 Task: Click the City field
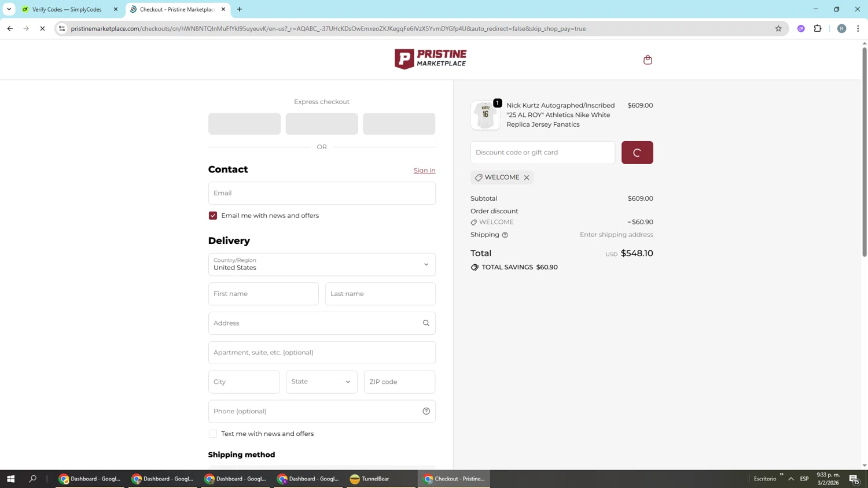click(x=244, y=382)
